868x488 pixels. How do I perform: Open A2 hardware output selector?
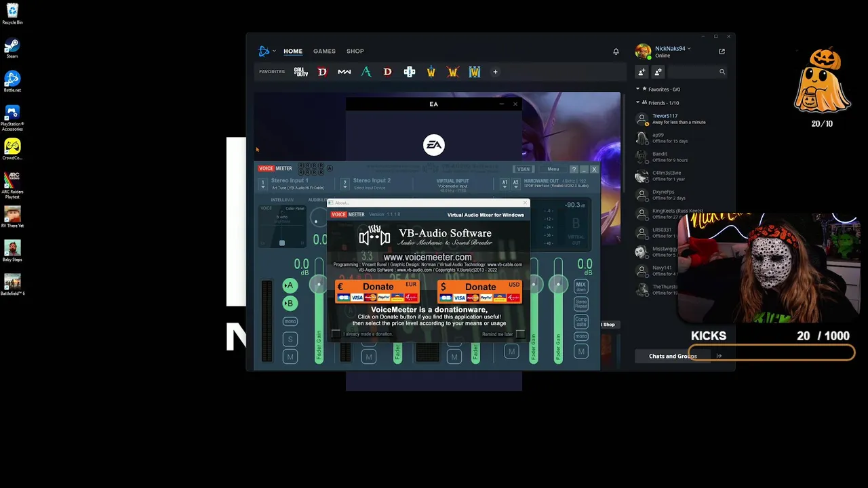pos(515,183)
